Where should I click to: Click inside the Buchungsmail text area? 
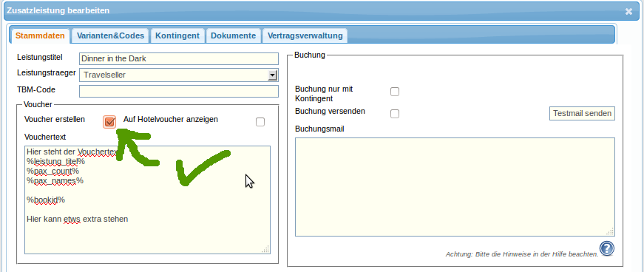point(455,187)
